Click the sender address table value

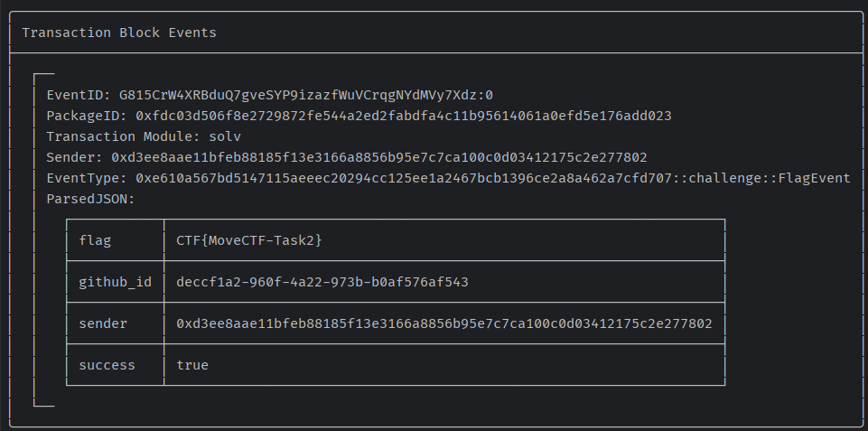444,323
